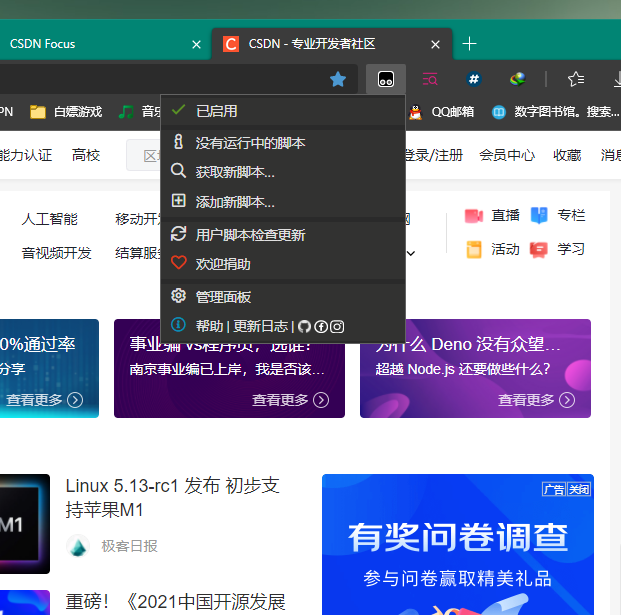Click the hashtag extension icon in toolbar
Image resolution: width=621 pixels, height=615 pixels.
click(474, 78)
